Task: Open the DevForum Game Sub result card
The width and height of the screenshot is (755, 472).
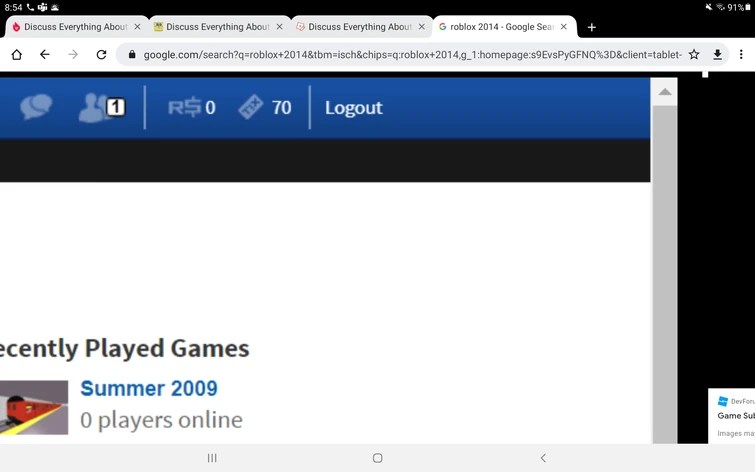Action: (x=731, y=415)
